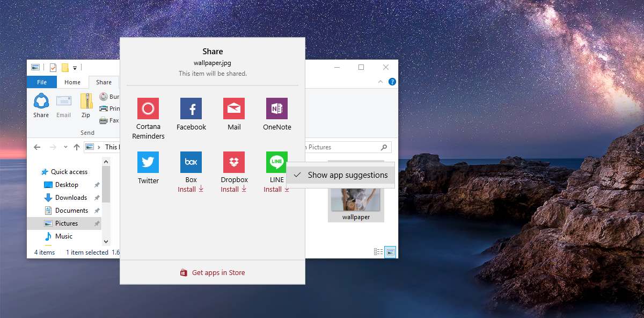
Task: Click the navigation pane scroll-up arrow
Action: [106, 162]
